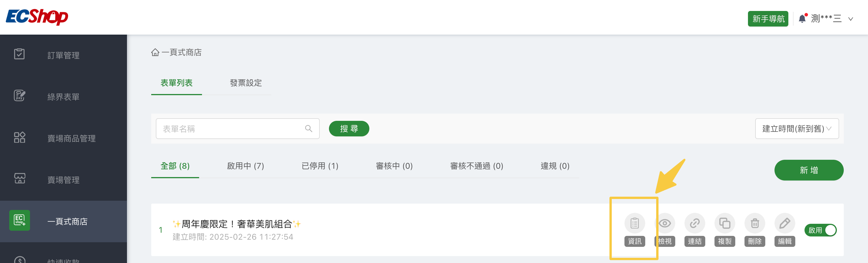Open 訂單管理 in the sidebar
Image resolution: width=868 pixels, height=263 pixels.
point(63,55)
